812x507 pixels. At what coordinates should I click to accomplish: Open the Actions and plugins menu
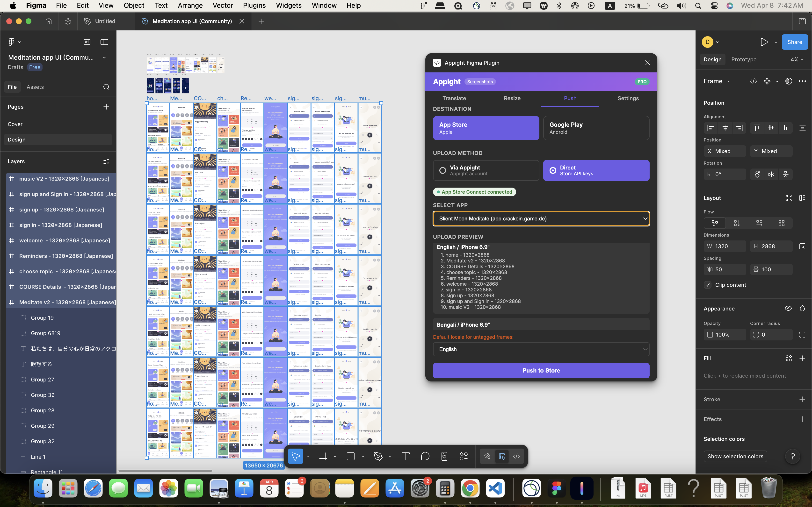tap(463, 456)
